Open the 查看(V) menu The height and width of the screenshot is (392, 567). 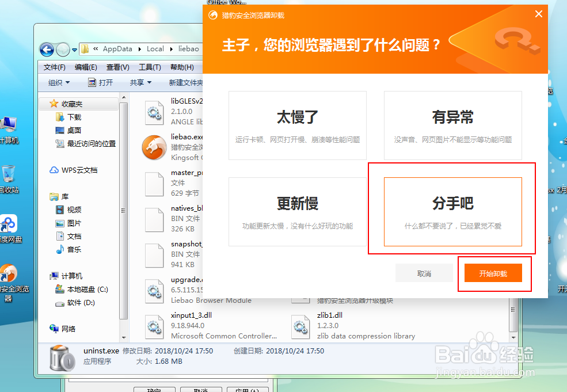tap(117, 67)
